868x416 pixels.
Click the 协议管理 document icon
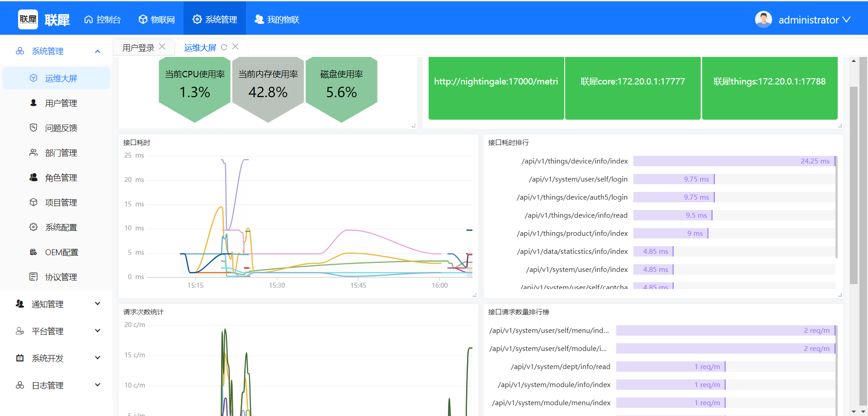[x=33, y=277]
